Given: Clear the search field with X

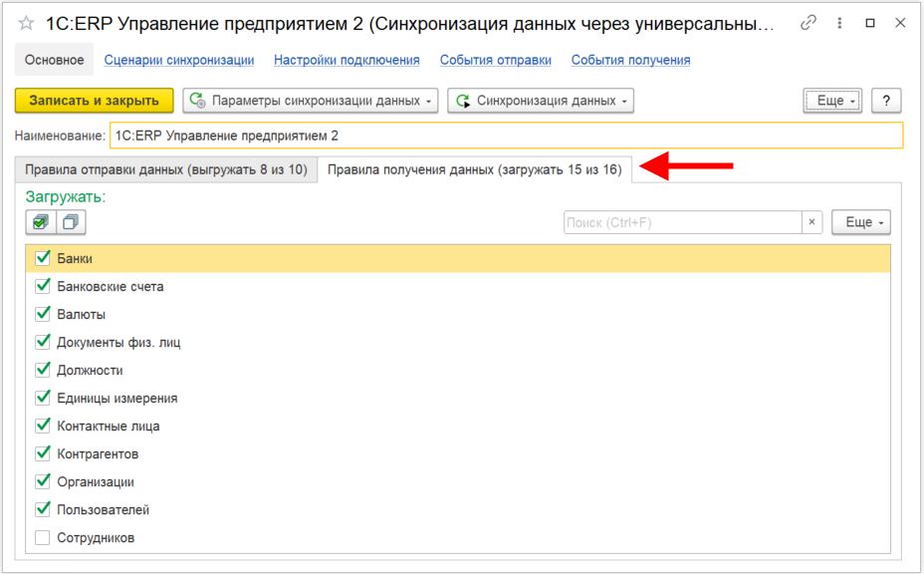Looking at the screenshot, I should [812, 223].
